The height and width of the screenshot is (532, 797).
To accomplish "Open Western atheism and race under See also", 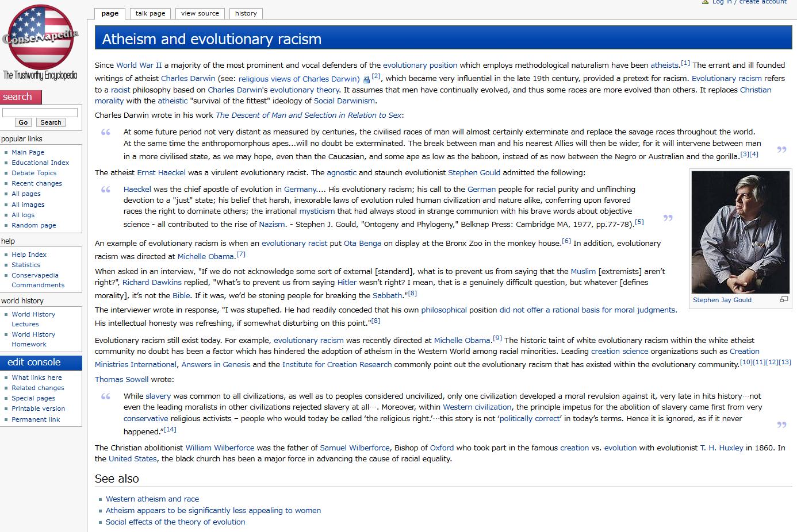I will tap(152, 499).
